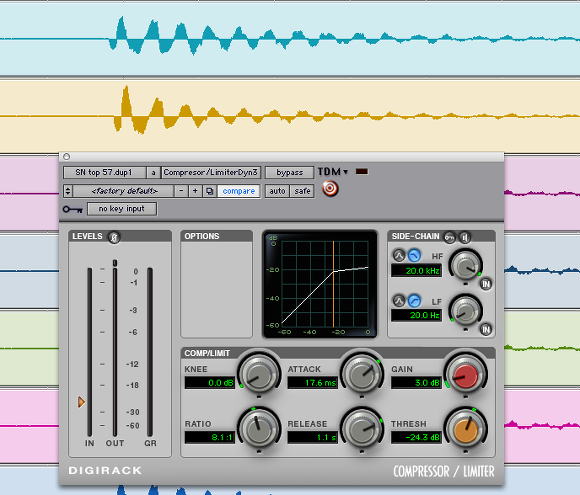Click the orange THRESH knob
Viewport: 580px width, 495px height.
pyautogui.click(x=465, y=429)
